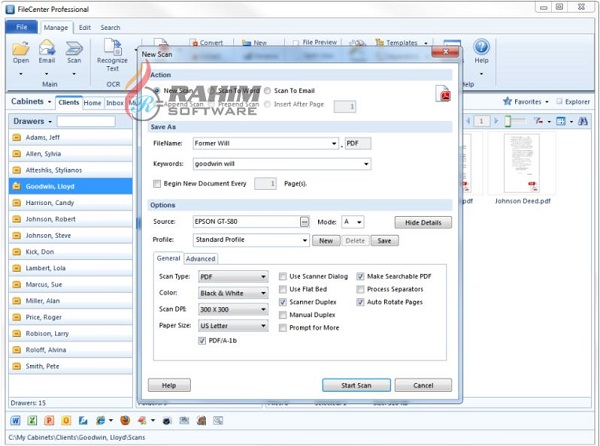The height and width of the screenshot is (446, 600).
Task: Select the Scan To Email radio option
Action: pyautogui.click(x=267, y=91)
